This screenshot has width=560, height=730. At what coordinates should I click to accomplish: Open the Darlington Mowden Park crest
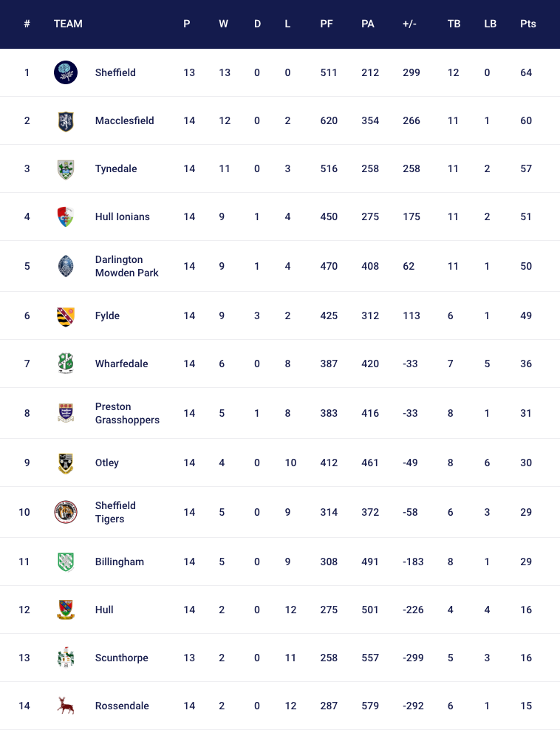point(66,266)
